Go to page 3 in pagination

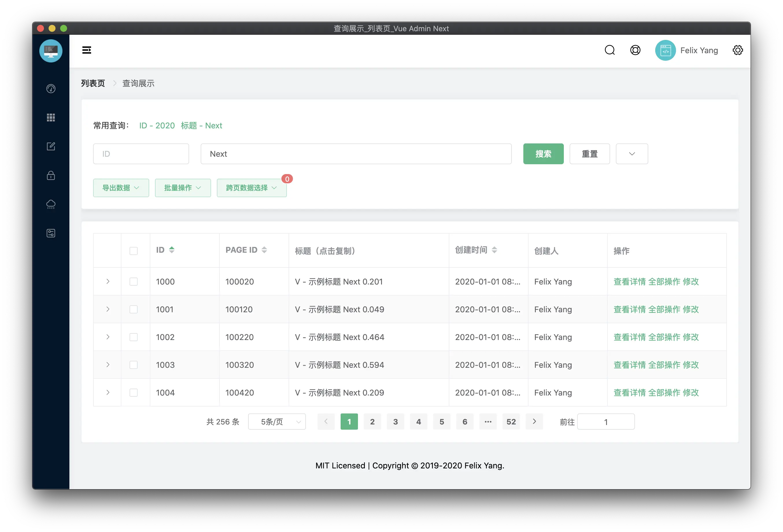395,422
